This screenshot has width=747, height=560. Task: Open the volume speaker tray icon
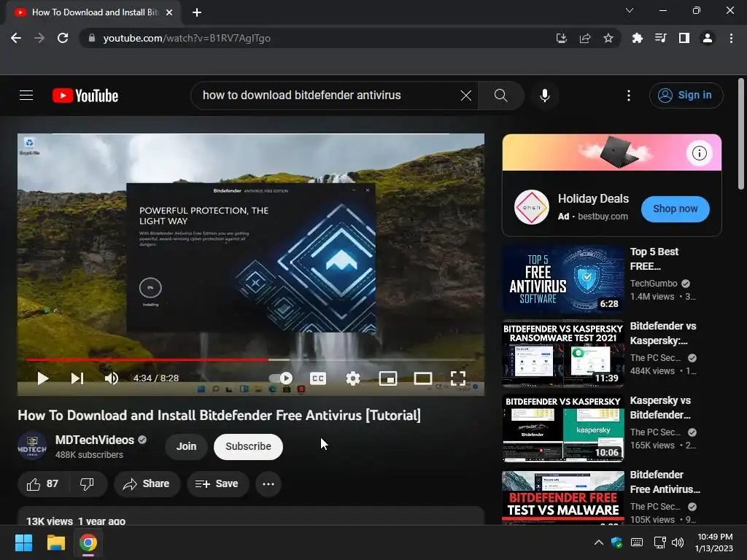678,542
